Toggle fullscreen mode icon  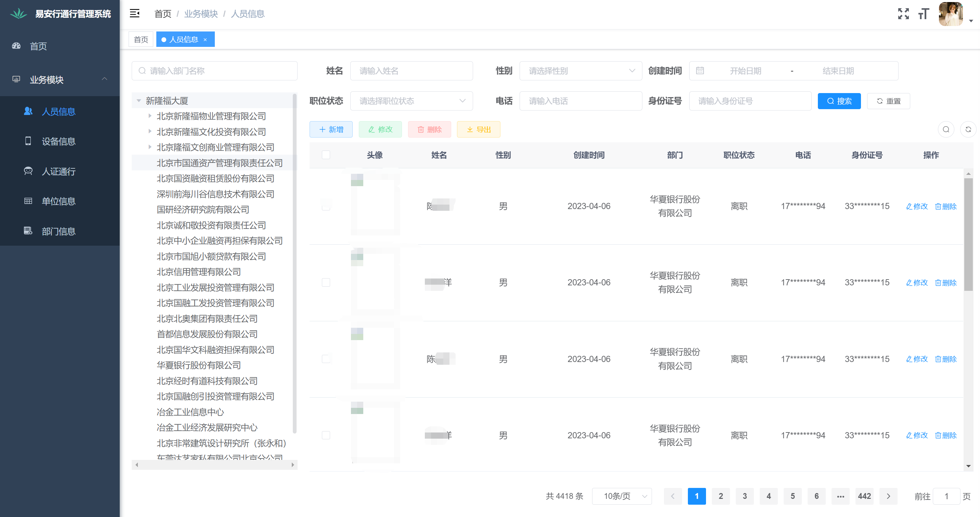(x=903, y=14)
